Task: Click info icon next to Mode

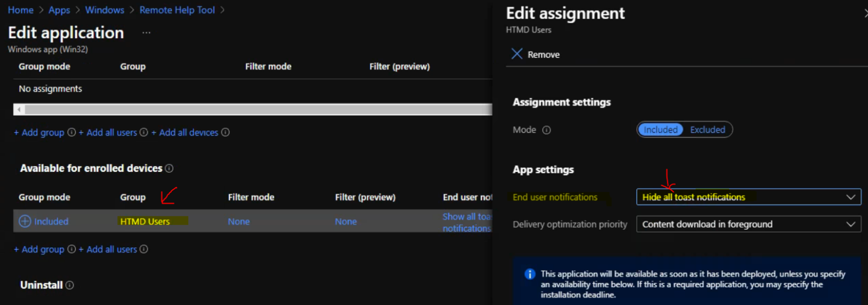Action: click(x=546, y=130)
